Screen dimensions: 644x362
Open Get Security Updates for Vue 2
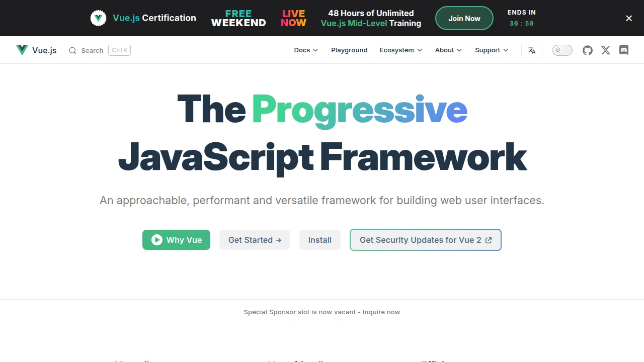[426, 240]
